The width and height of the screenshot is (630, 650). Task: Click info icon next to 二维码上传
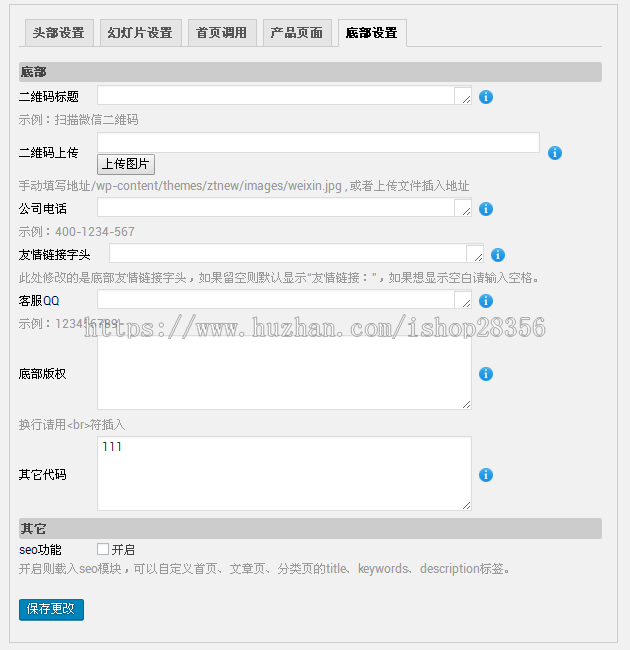[555, 153]
